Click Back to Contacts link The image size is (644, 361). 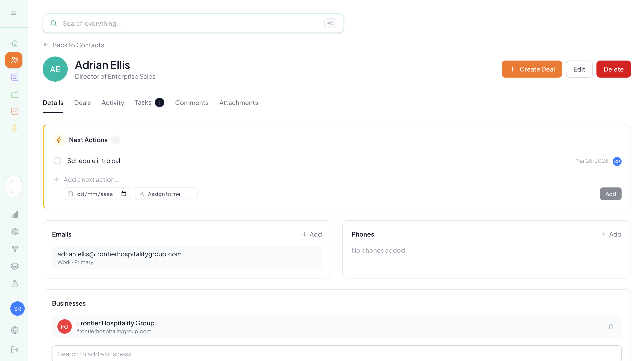(78, 45)
